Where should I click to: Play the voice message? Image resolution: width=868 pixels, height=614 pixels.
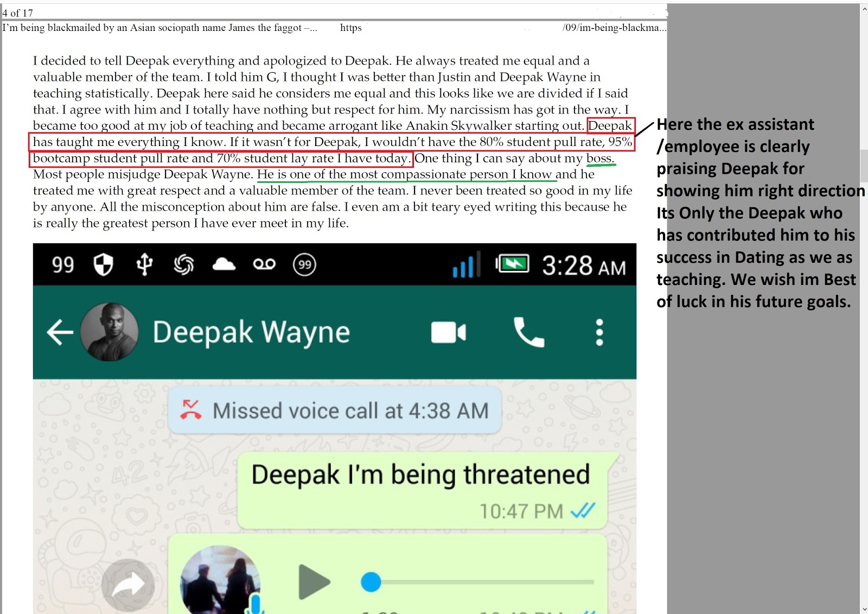click(314, 582)
